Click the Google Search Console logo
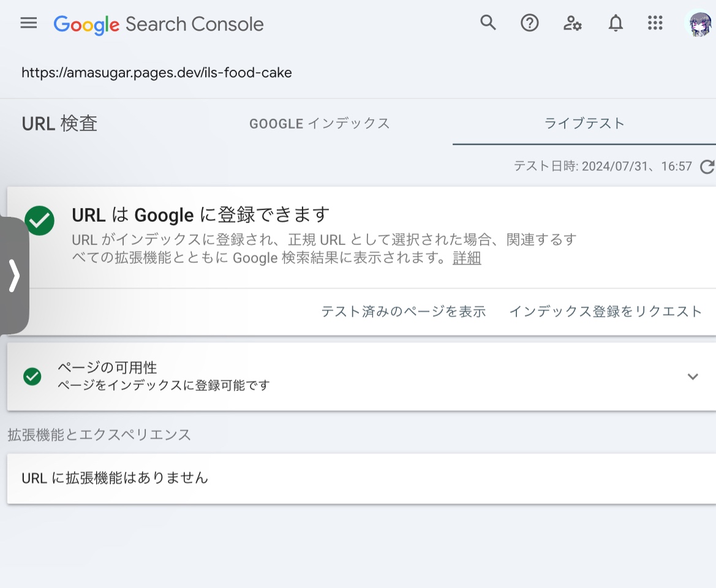 pyautogui.click(x=159, y=24)
